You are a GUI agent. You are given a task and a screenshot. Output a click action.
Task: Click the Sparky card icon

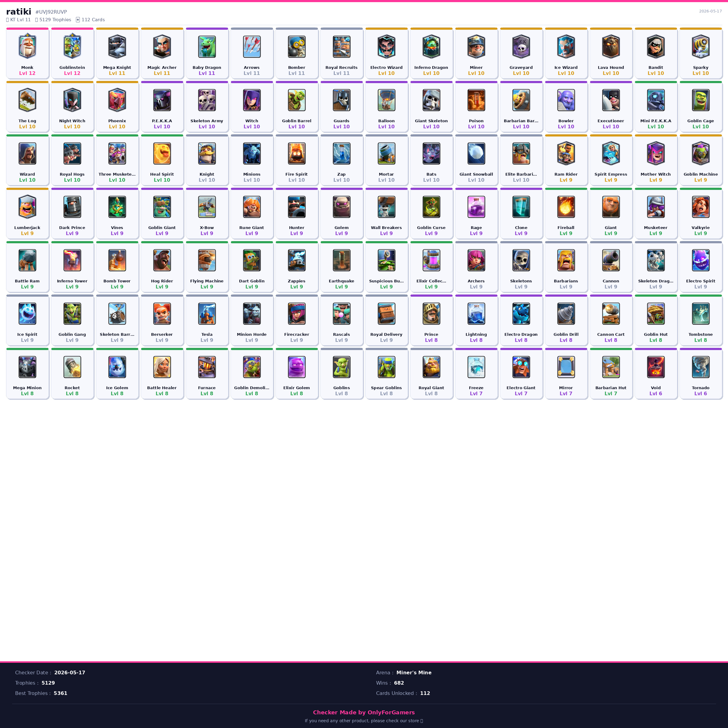pyautogui.click(x=701, y=46)
